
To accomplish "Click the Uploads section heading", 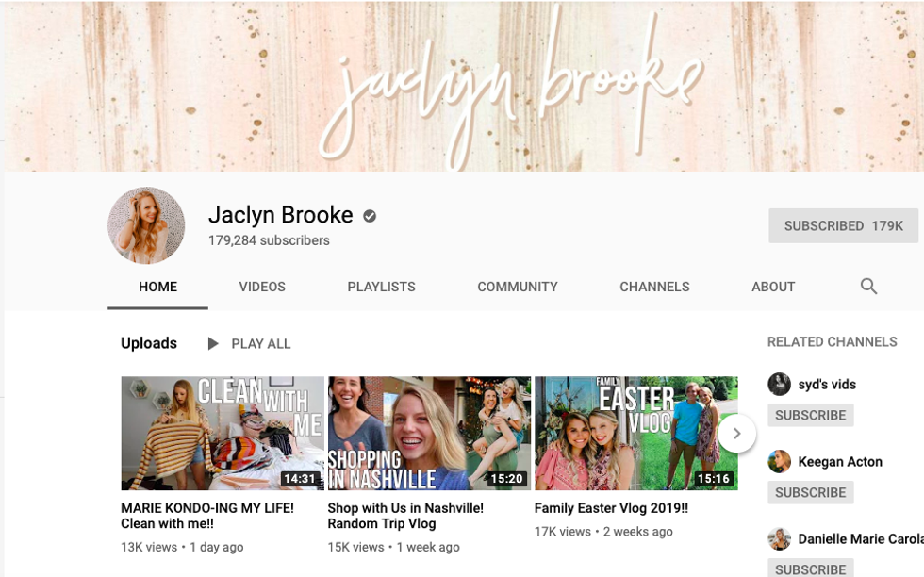I will tap(149, 343).
